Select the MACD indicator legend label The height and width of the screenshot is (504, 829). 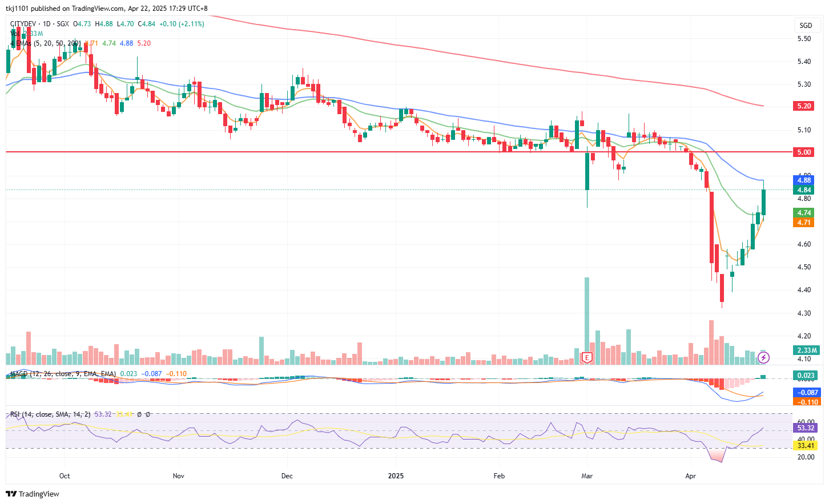tap(63, 374)
